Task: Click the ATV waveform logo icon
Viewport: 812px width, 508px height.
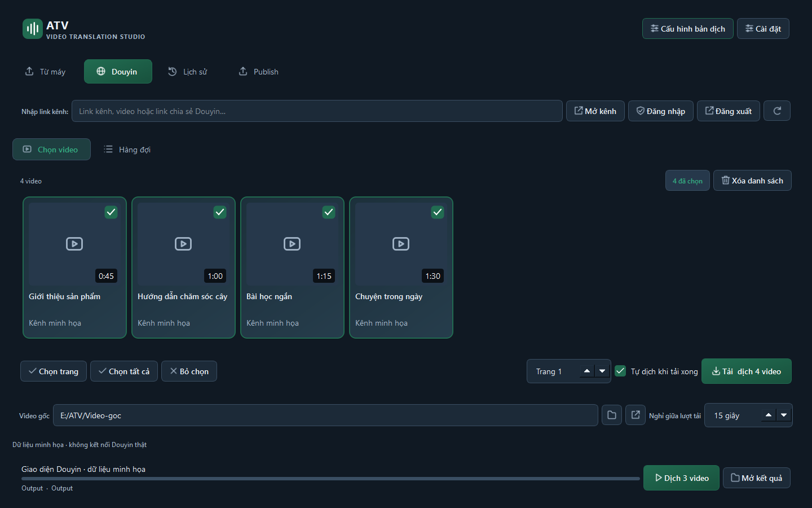Action: tap(33, 29)
